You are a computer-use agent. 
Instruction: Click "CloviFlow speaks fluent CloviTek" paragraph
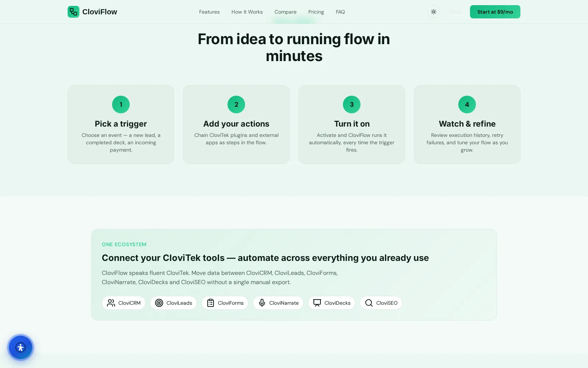tap(220, 277)
